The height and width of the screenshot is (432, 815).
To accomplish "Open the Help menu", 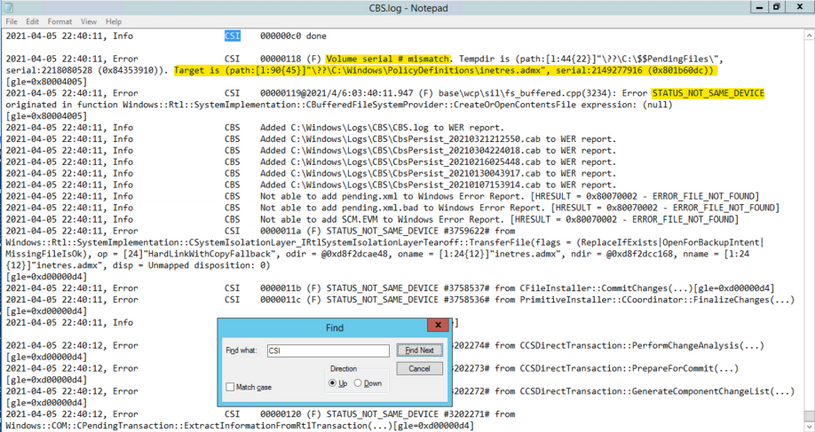I will (111, 21).
